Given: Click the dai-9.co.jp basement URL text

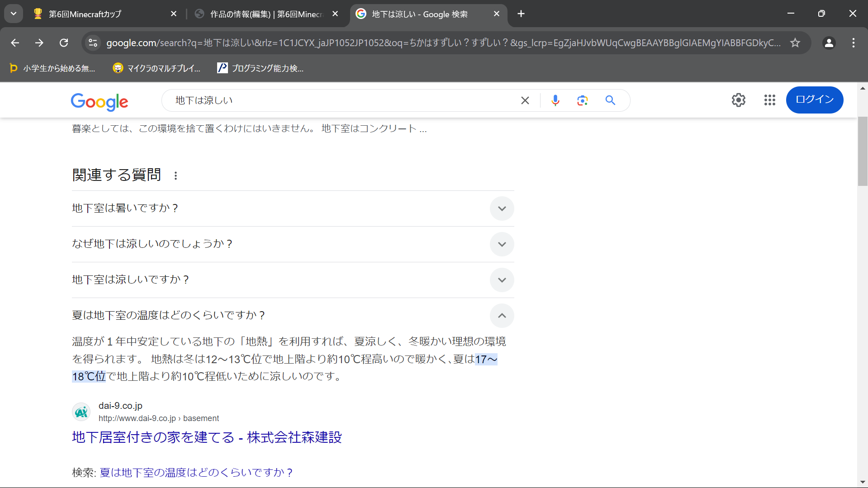Looking at the screenshot, I should click(x=159, y=418).
